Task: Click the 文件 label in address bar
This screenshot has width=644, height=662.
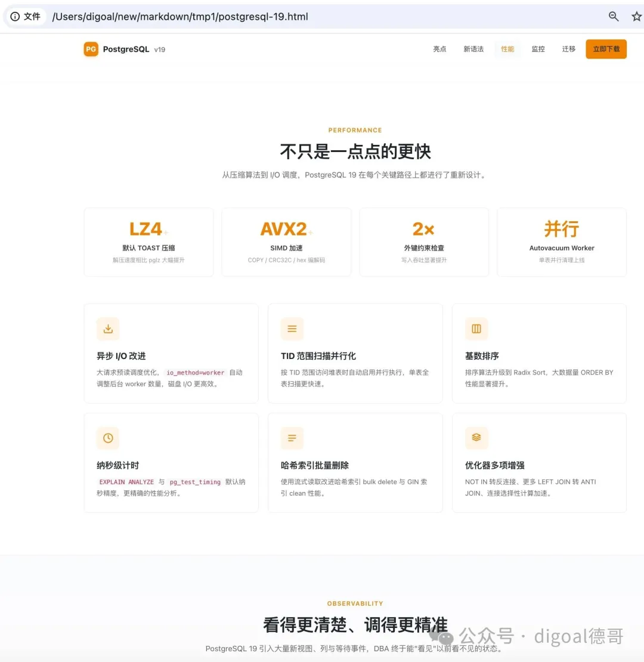Action: tap(32, 17)
